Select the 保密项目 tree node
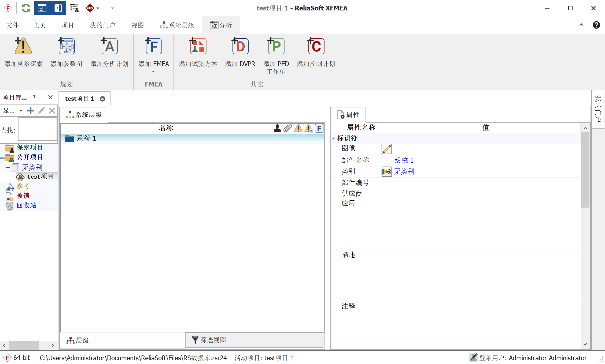Viewport: 605px width, 364px height. 29,148
